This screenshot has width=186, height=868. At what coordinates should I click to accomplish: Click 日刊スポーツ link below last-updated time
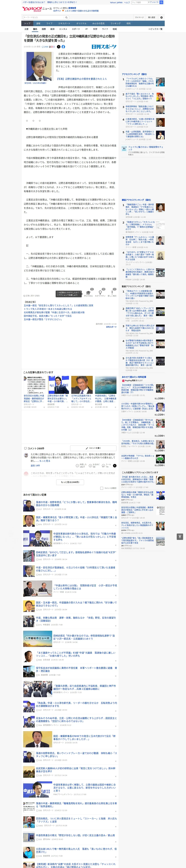111,327
